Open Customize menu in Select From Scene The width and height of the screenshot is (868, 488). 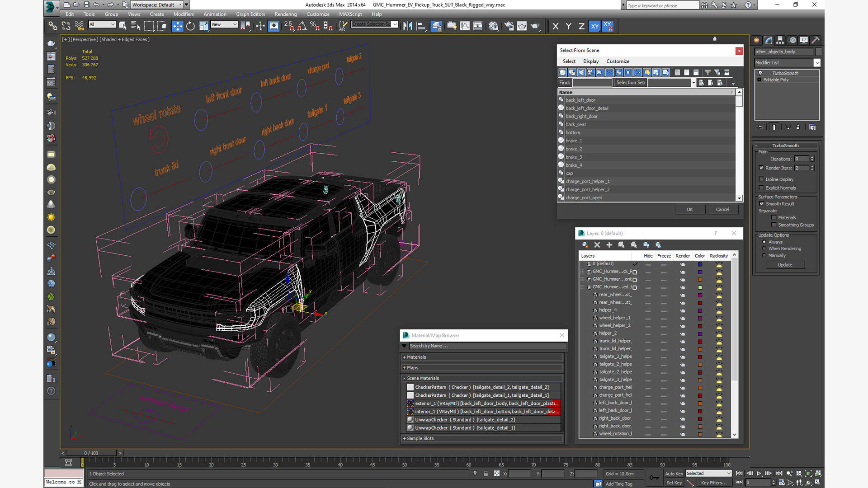click(x=618, y=61)
